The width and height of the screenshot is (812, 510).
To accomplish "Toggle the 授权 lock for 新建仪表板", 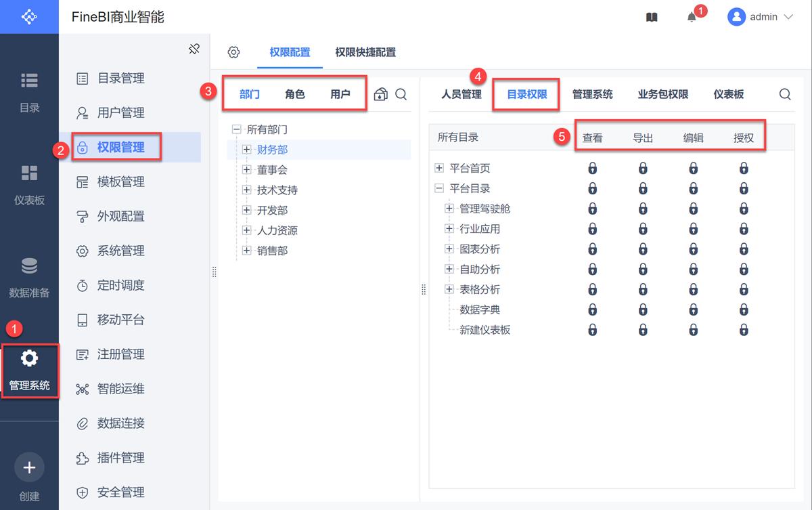I will click(744, 330).
